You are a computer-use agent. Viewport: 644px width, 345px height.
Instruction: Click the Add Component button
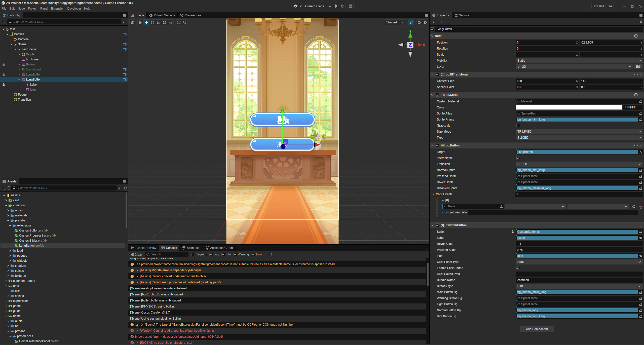point(537,329)
